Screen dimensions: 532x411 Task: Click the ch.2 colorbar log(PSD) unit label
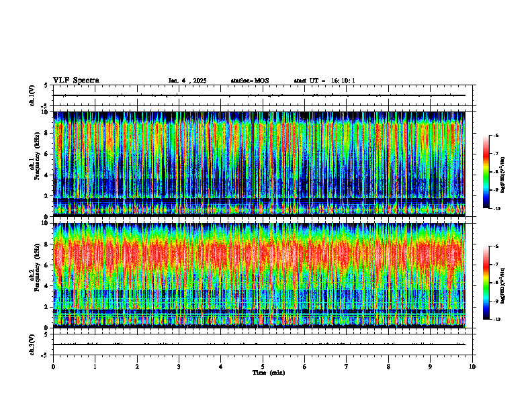(x=502, y=286)
